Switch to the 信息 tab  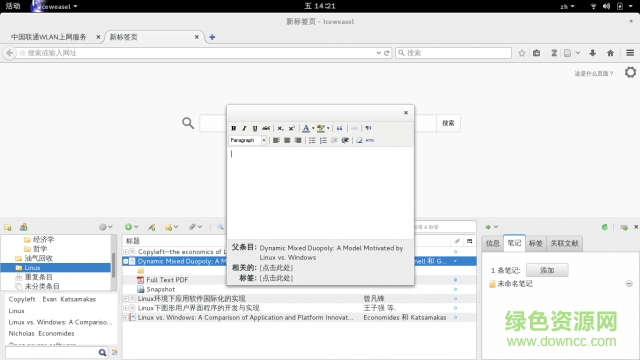coord(493,244)
